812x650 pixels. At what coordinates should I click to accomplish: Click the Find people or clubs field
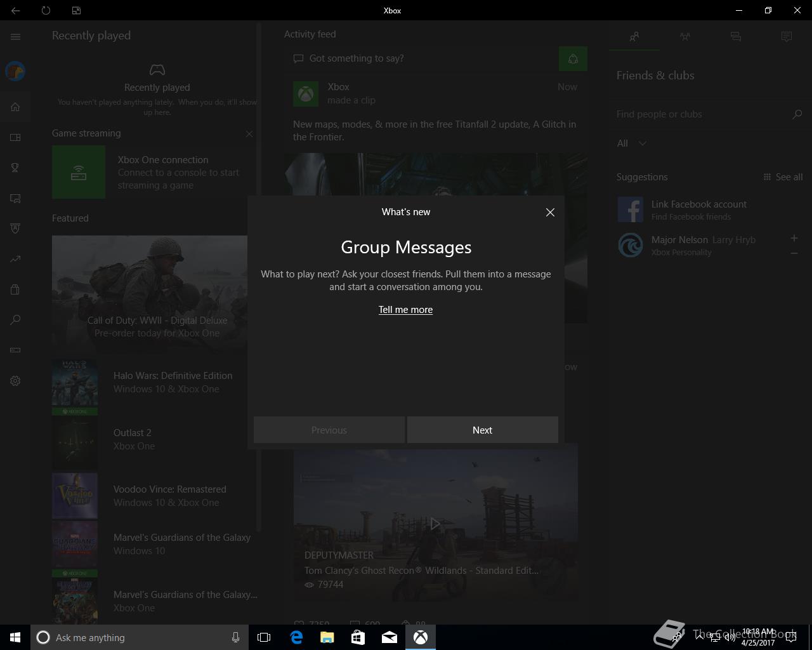click(701, 114)
